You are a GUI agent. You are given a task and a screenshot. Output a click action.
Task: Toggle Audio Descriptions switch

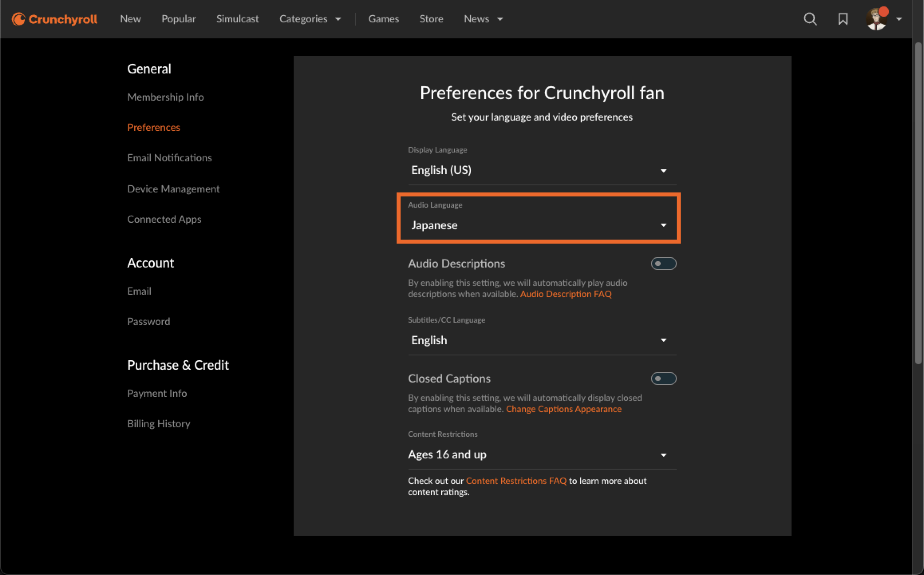663,264
